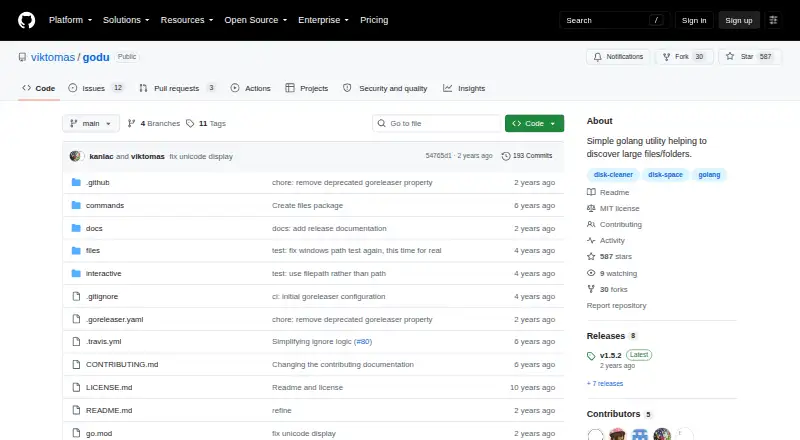800x440 pixels.
Task: Expand the green Code dropdown button
Action: coord(534,124)
